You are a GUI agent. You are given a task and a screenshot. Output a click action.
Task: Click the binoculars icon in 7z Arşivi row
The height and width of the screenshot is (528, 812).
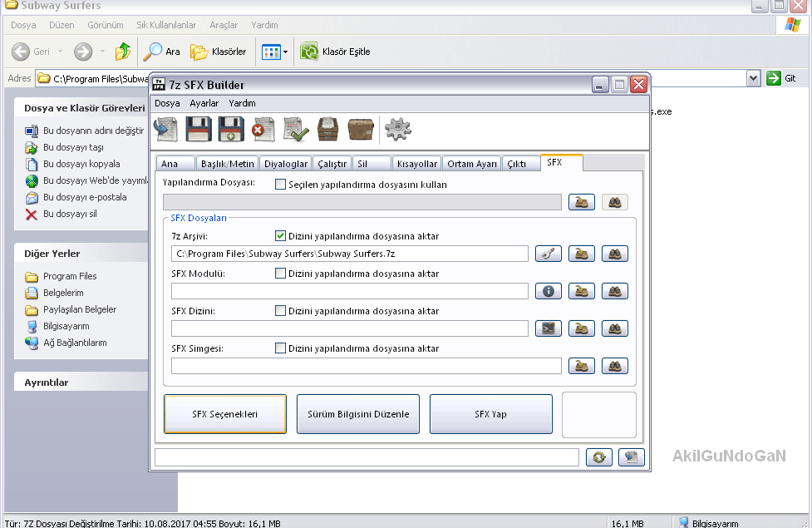click(614, 254)
